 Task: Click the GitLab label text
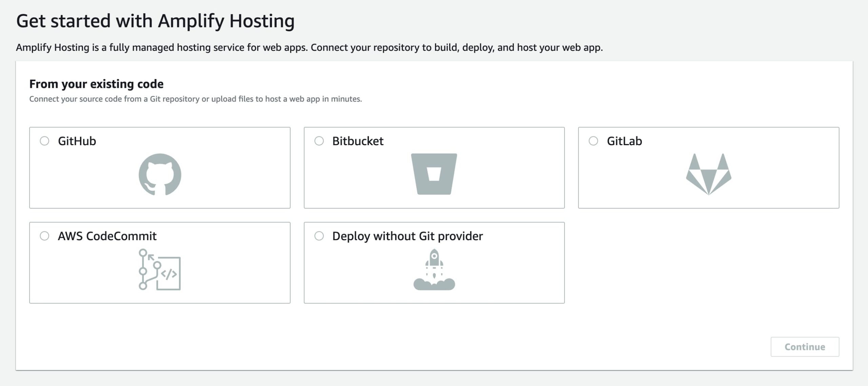click(x=624, y=141)
